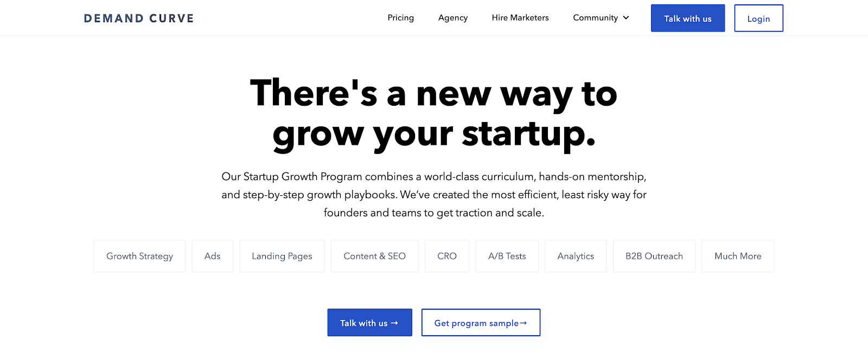
Task: Open the Pricing menu item
Action: [400, 18]
